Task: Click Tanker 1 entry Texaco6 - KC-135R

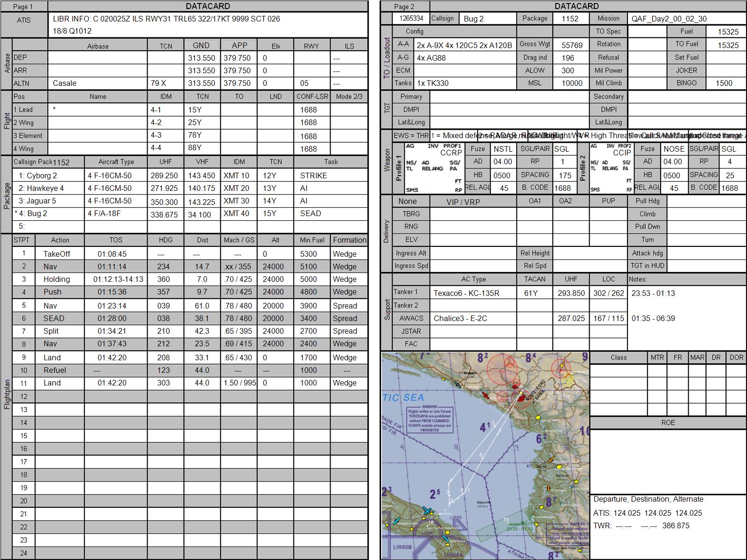Action: point(466,293)
